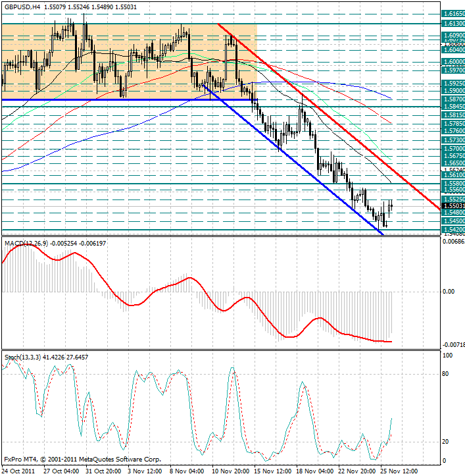Click the 10 Nov 20:00 time label
The width and height of the screenshot is (465, 476).
(x=231, y=471)
